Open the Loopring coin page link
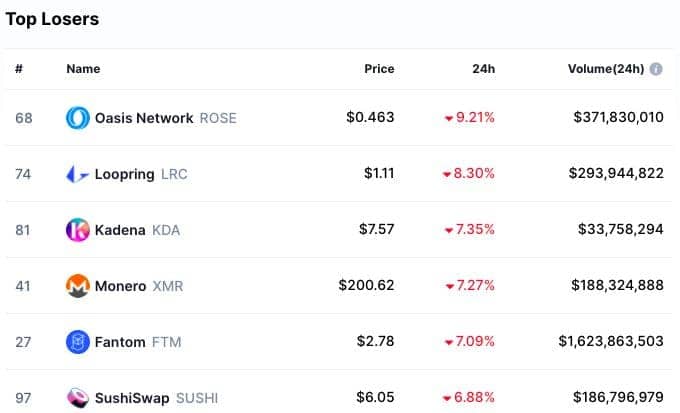Viewport: 680px width, 413px height. pos(124,174)
